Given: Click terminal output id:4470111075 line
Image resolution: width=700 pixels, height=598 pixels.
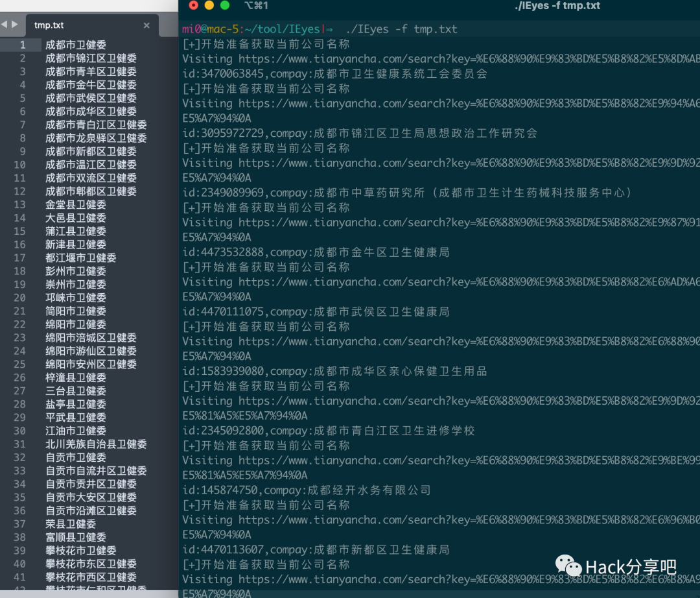Looking at the screenshot, I should click(x=316, y=312).
